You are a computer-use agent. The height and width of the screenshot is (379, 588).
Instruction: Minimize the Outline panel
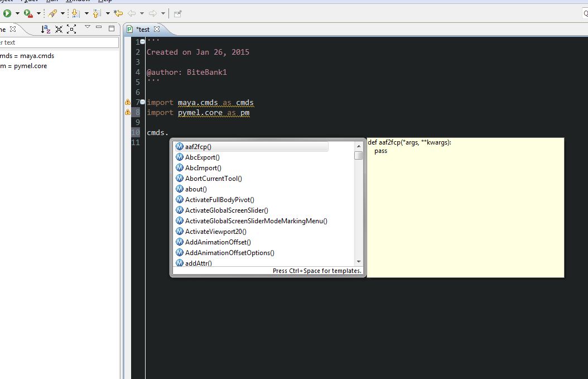pyautogui.click(x=99, y=27)
